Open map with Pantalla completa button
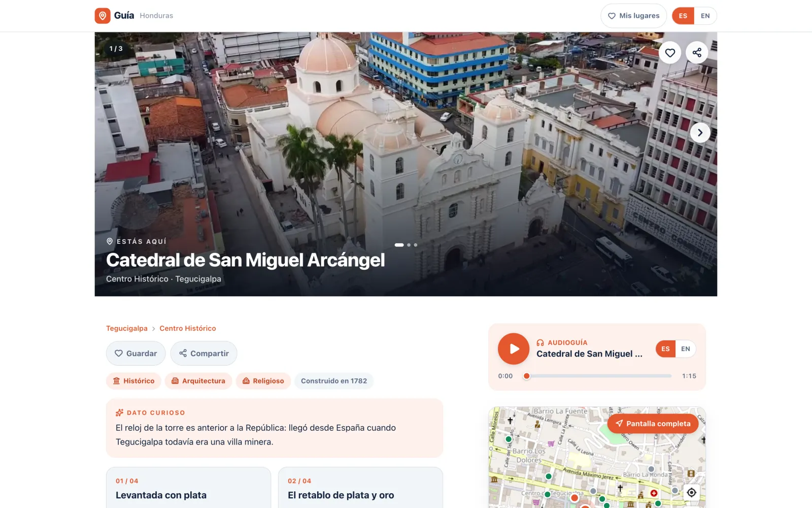The image size is (812, 508). (x=653, y=424)
